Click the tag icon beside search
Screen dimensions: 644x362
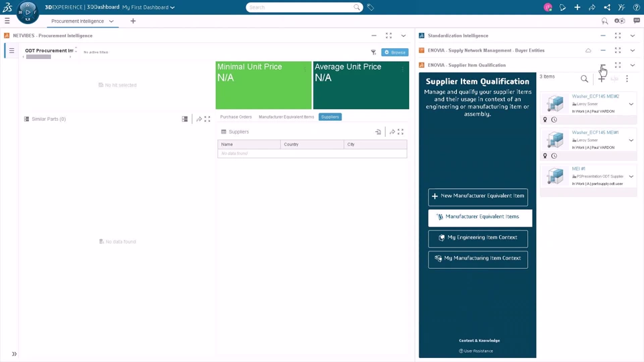[370, 7]
